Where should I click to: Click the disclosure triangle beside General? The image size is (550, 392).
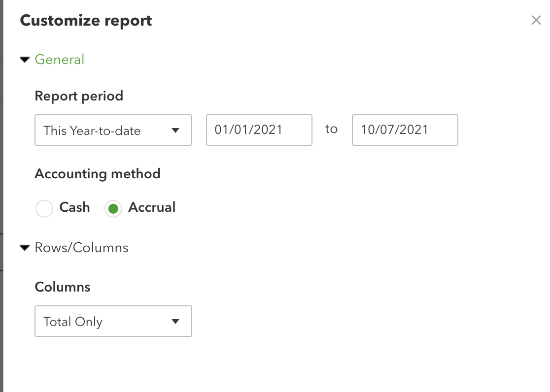click(24, 59)
